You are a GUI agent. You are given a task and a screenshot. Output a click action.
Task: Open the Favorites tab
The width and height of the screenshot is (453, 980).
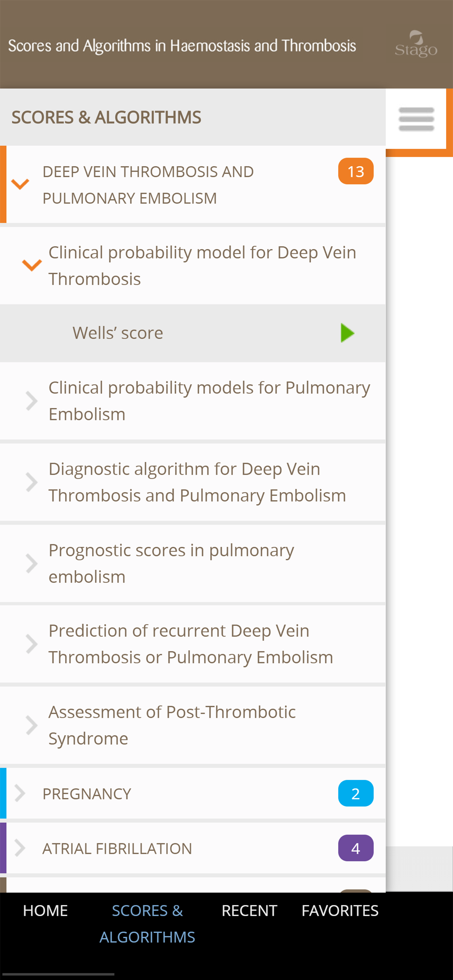[x=340, y=911]
